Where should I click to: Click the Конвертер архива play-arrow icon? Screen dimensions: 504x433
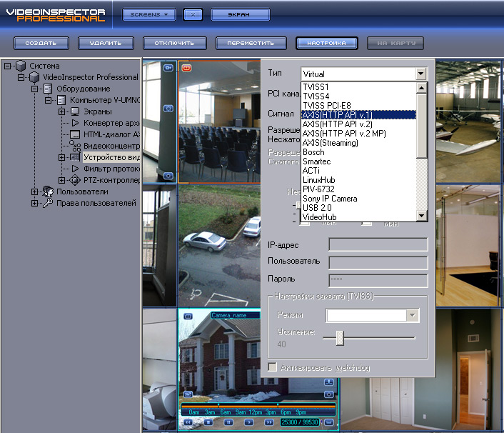[75, 123]
